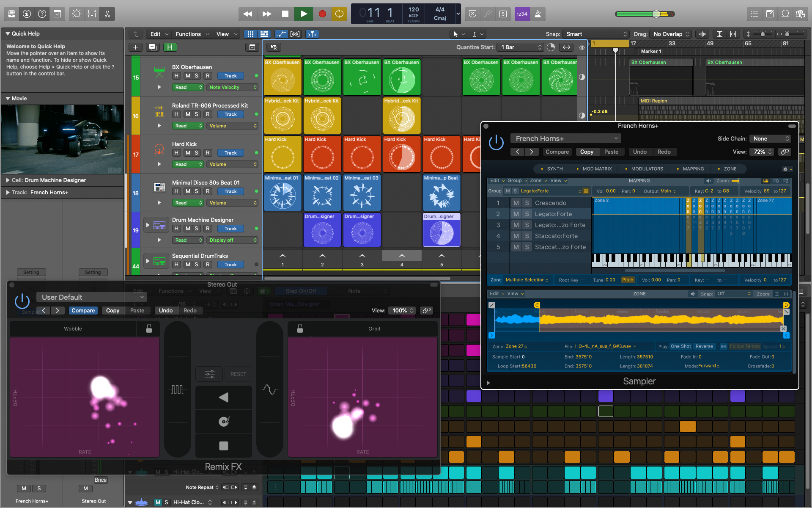Open the Edit menu in tracks area

coord(159,34)
